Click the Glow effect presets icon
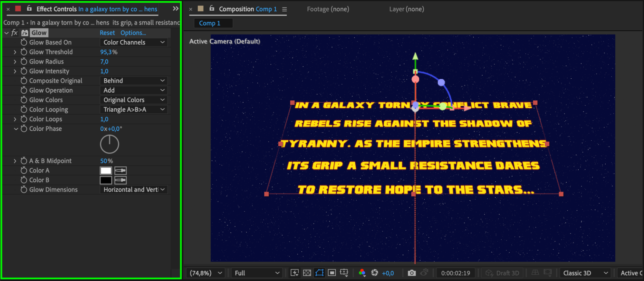The image size is (644, 281). coord(25,33)
